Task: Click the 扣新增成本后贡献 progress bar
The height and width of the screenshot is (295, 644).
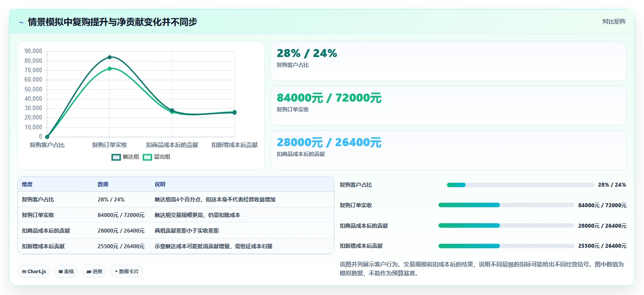Action: (x=506, y=246)
